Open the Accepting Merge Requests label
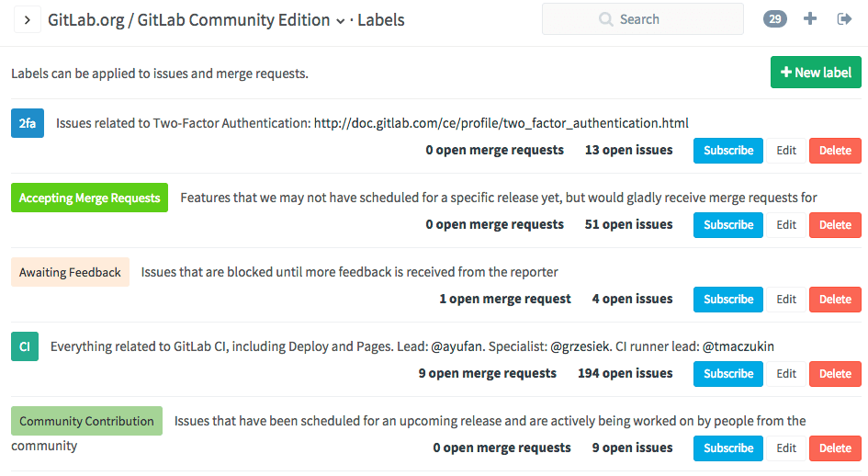Image resolution: width=868 pixels, height=476 pixels. (x=90, y=198)
